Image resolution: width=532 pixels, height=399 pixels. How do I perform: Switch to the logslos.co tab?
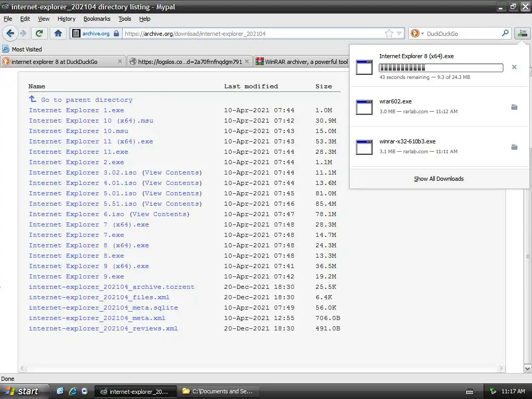click(187, 61)
